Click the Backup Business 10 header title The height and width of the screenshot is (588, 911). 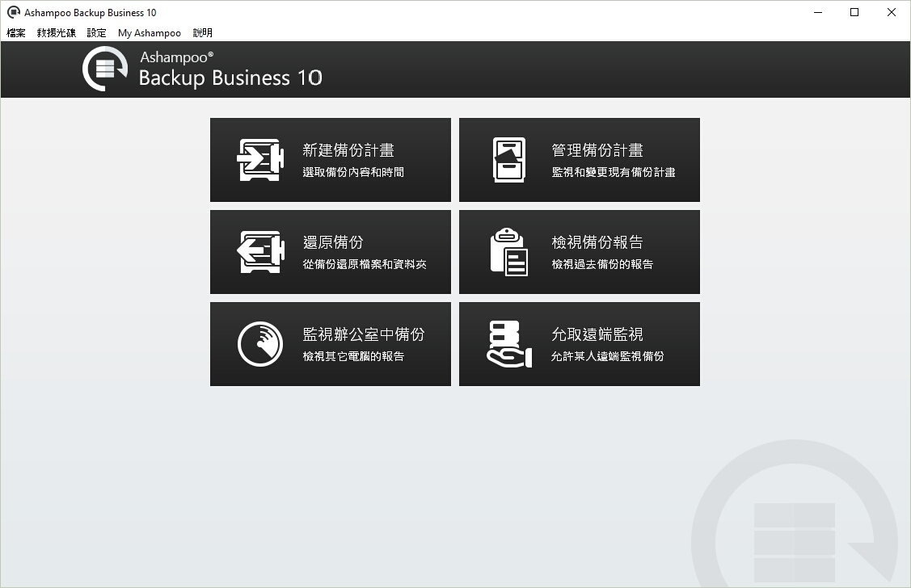230,78
